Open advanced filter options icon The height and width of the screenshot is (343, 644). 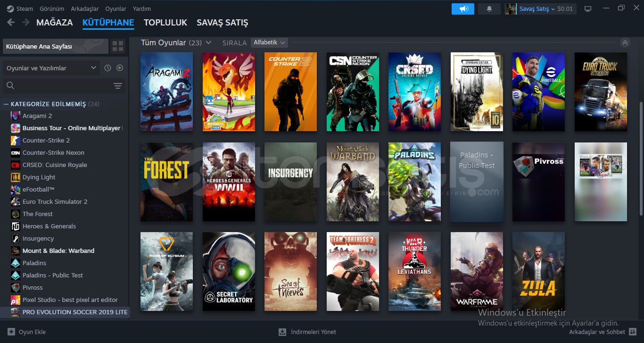point(118,85)
